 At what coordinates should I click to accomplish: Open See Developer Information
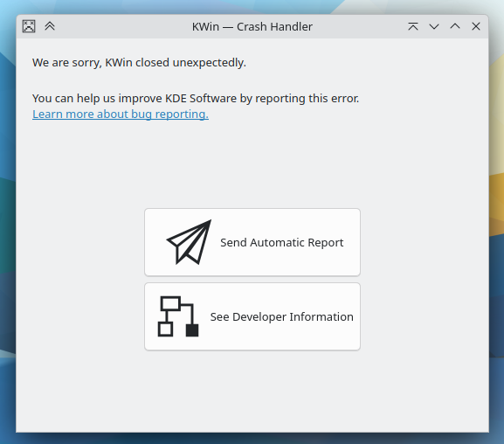pyautogui.click(x=252, y=316)
